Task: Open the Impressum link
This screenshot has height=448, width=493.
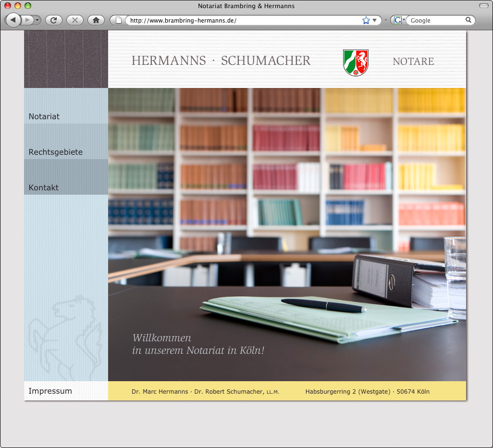Action: click(50, 391)
